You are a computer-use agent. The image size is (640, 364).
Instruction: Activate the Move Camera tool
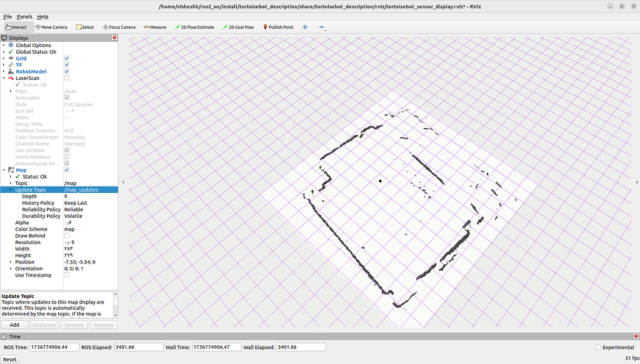51,27
